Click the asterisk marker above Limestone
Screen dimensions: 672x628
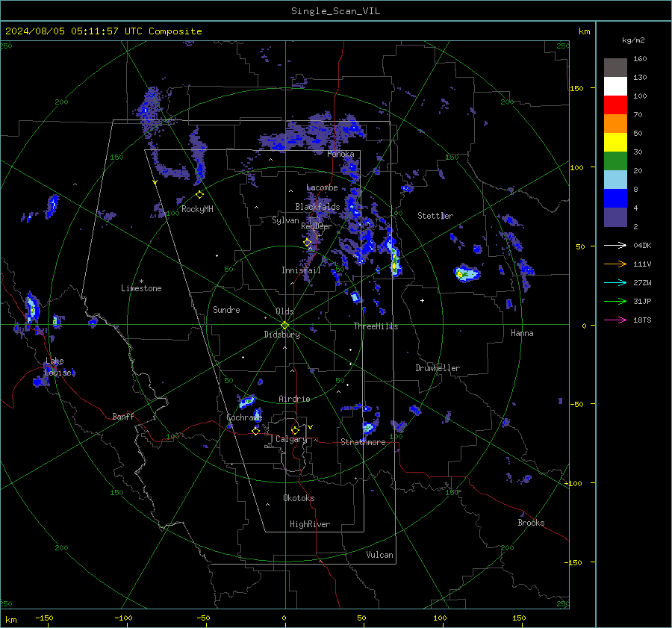click(141, 282)
